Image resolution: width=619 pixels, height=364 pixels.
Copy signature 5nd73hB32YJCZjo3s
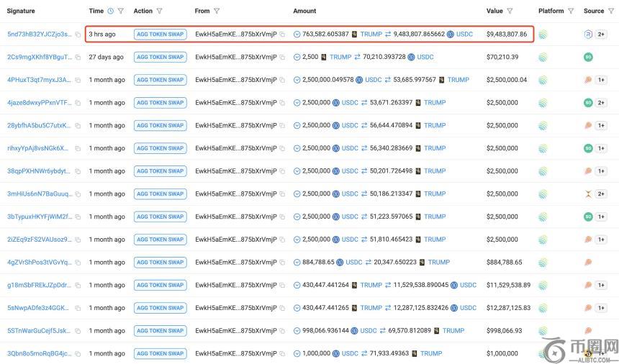78,35
